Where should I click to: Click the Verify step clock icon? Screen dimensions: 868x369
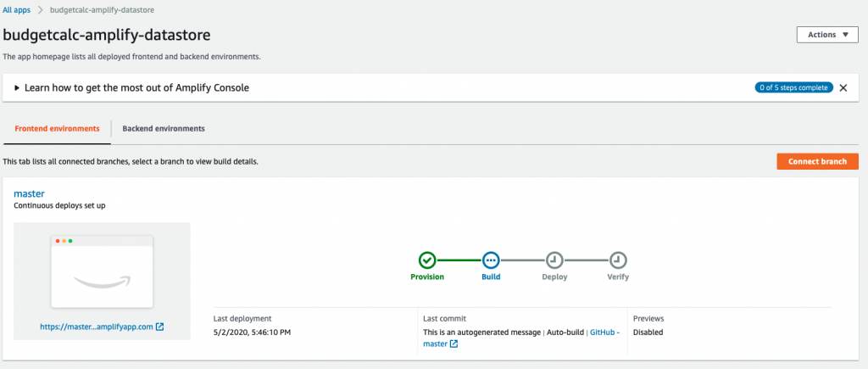click(618, 260)
